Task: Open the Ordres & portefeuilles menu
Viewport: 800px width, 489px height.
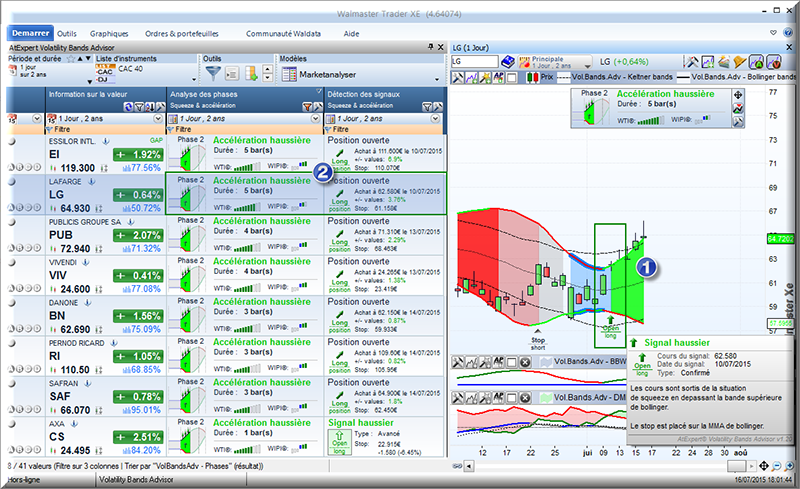Action: click(182, 34)
